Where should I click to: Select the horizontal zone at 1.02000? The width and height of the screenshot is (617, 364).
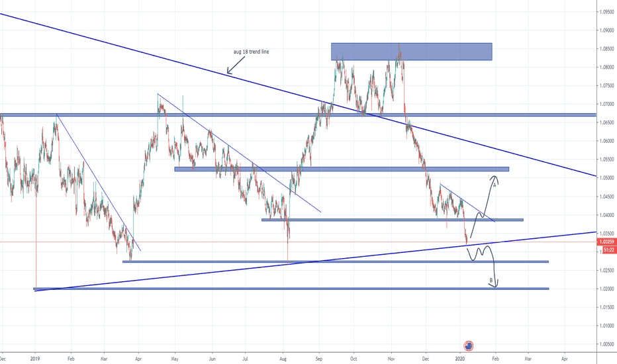[291, 289]
